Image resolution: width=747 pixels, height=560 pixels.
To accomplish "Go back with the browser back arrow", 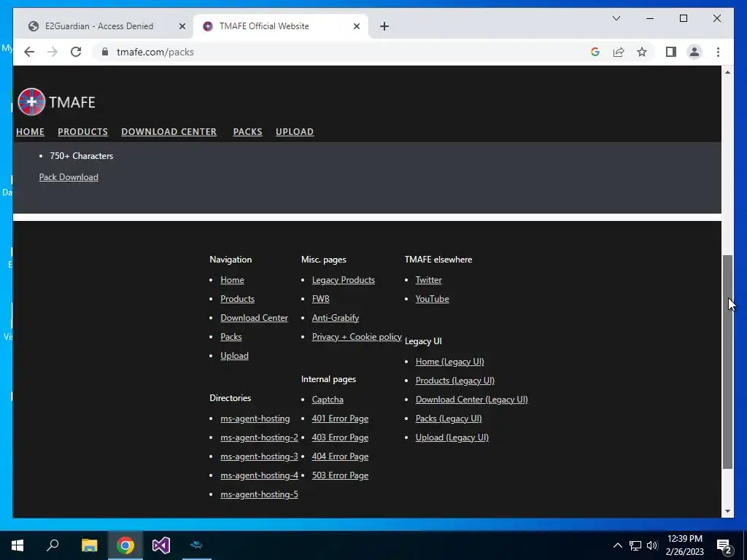I will point(29,52).
